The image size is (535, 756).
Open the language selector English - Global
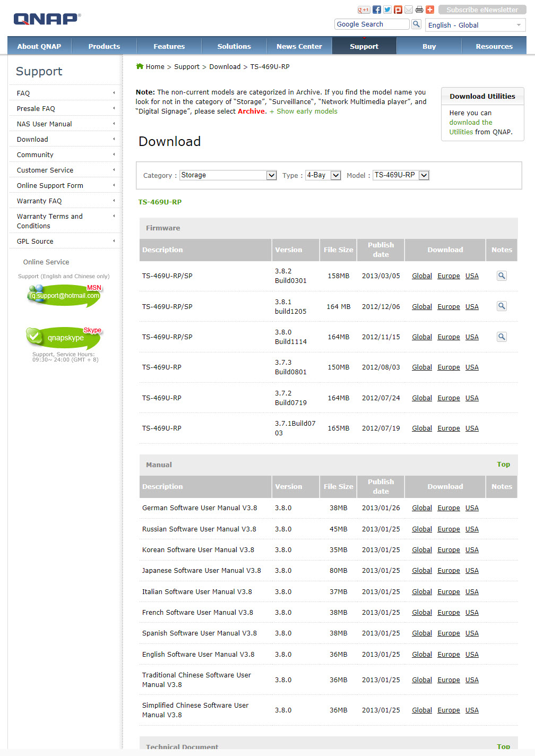[x=476, y=25]
